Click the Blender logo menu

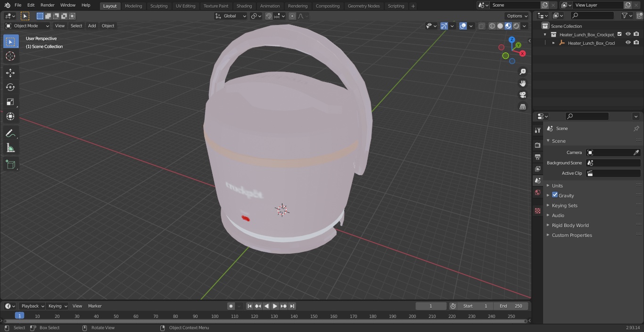[x=7, y=5]
